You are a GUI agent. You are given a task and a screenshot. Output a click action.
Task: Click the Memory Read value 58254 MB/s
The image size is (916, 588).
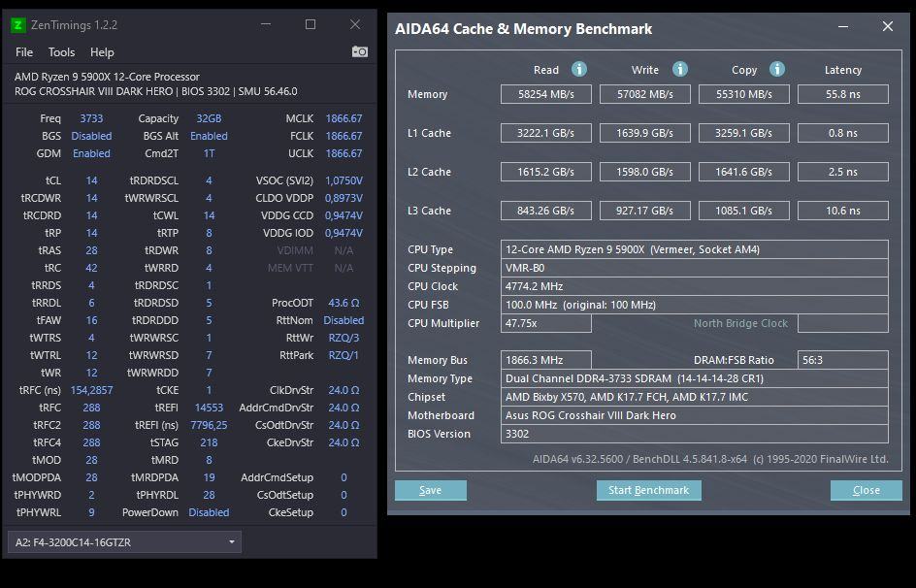coord(546,94)
